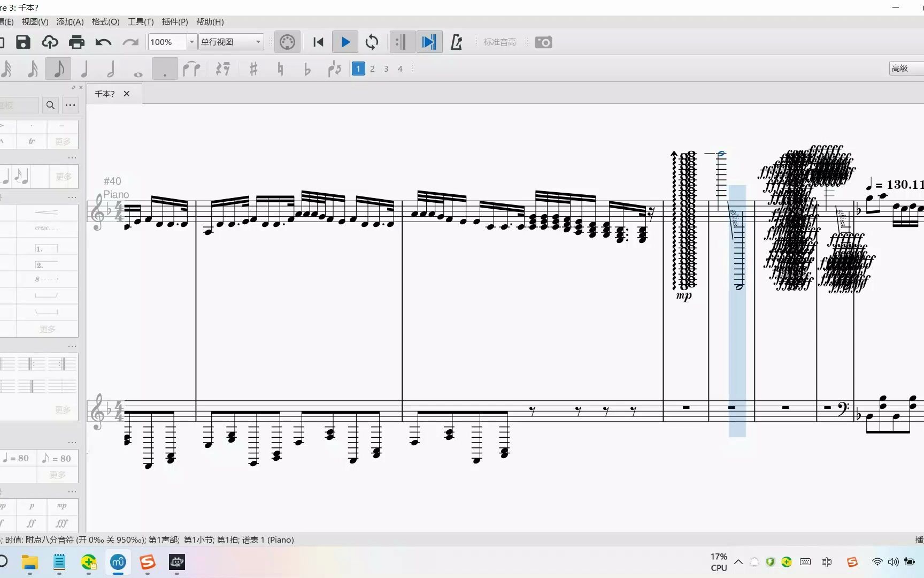The image size is (924, 578).
Task: Open the palette options ellipsis button
Action: 70,105
